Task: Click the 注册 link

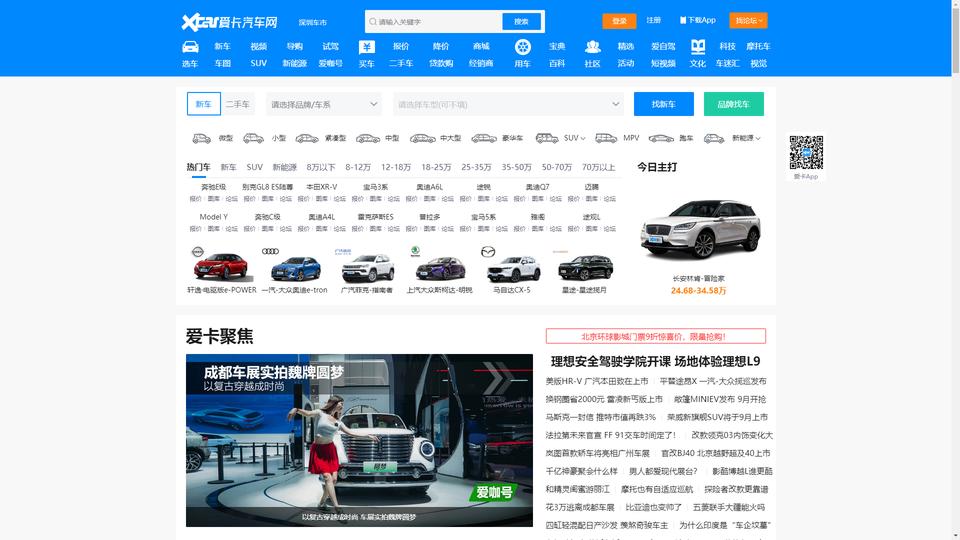Action: pyautogui.click(x=653, y=20)
